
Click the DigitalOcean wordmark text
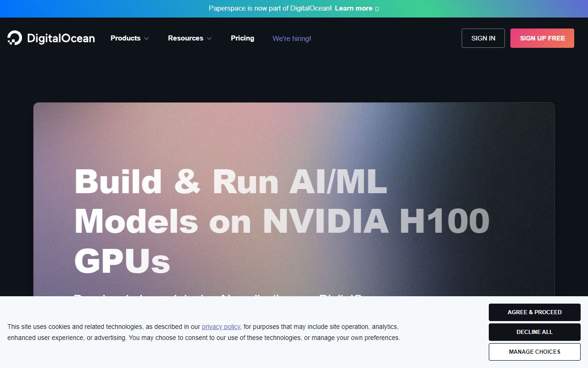[61, 38]
